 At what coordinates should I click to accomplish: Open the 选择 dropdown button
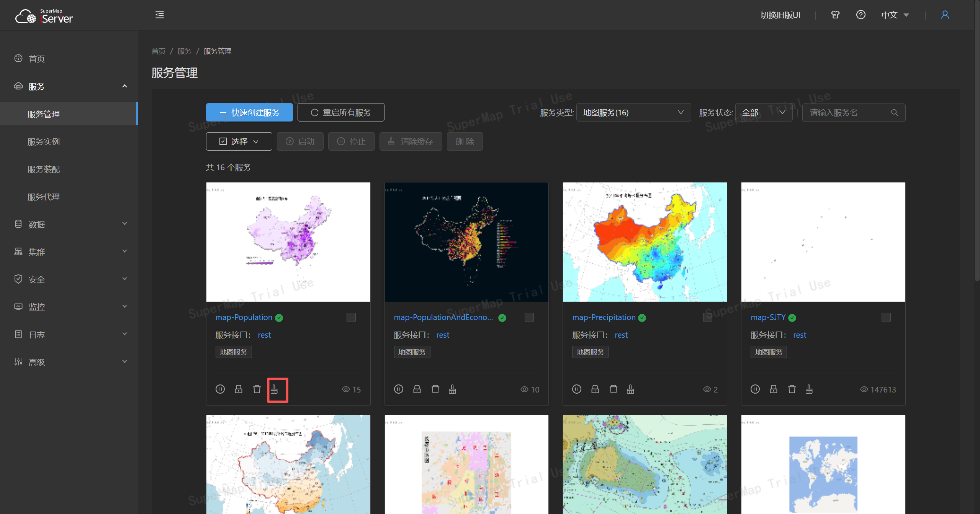click(x=239, y=142)
